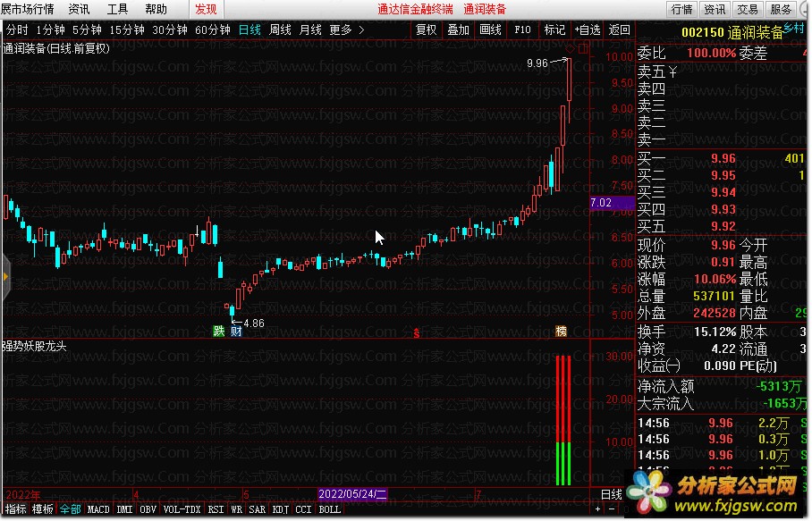Click the 涨幅 value 10.06%
Viewport: 812px width, 521px height.
pyautogui.click(x=715, y=280)
